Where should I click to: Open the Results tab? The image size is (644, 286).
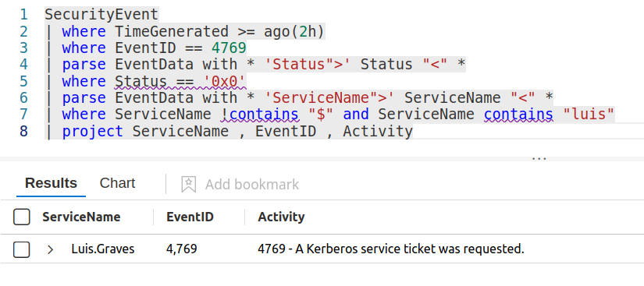51,183
